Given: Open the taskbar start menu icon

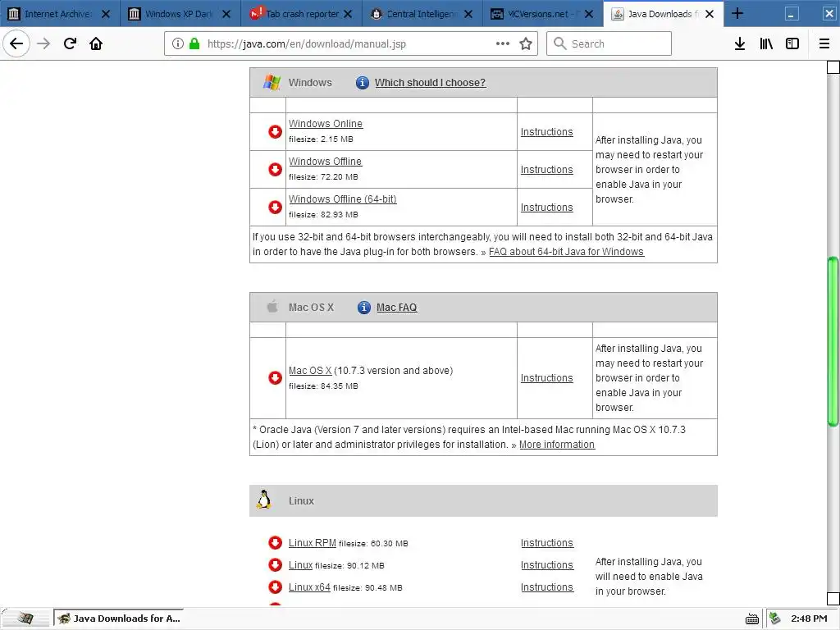Looking at the screenshot, I should coord(25,619).
